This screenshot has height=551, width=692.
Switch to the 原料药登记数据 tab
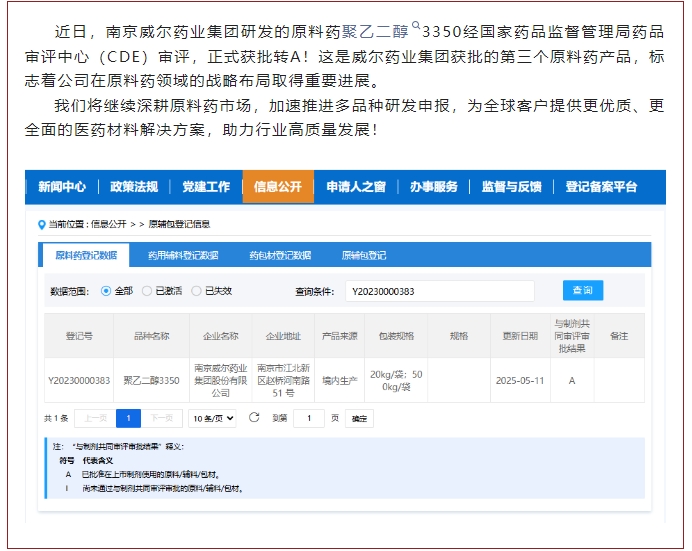tap(86, 255)
